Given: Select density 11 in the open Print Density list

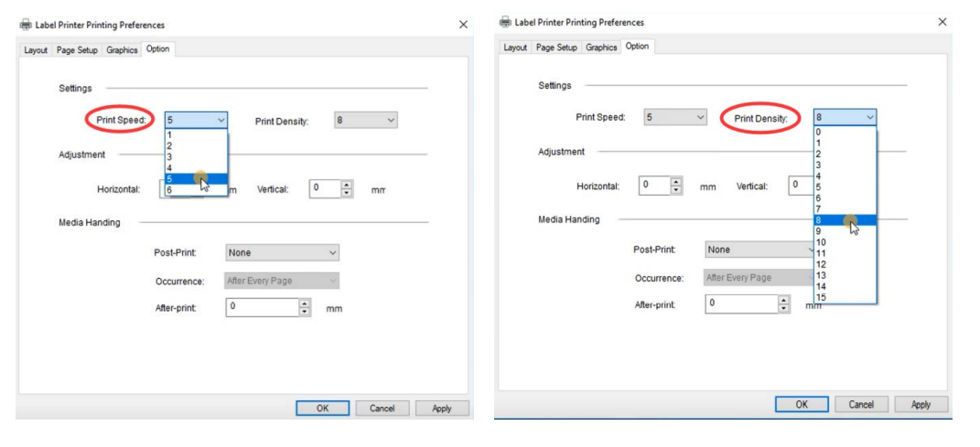Looking at the screenshot, I should click(x=845, y=253).
